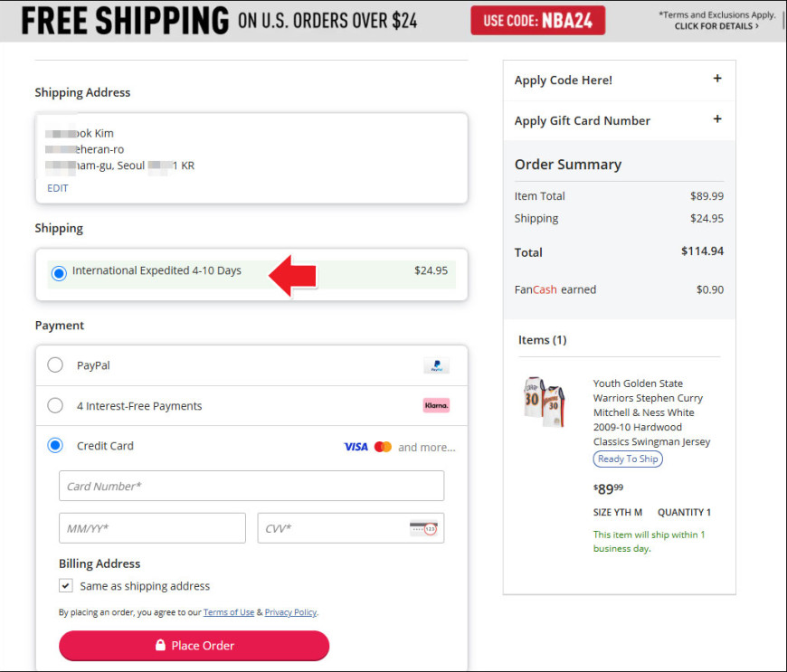Click the red arrow pointing at shipping
787x672 pixels.
point(294,275)
